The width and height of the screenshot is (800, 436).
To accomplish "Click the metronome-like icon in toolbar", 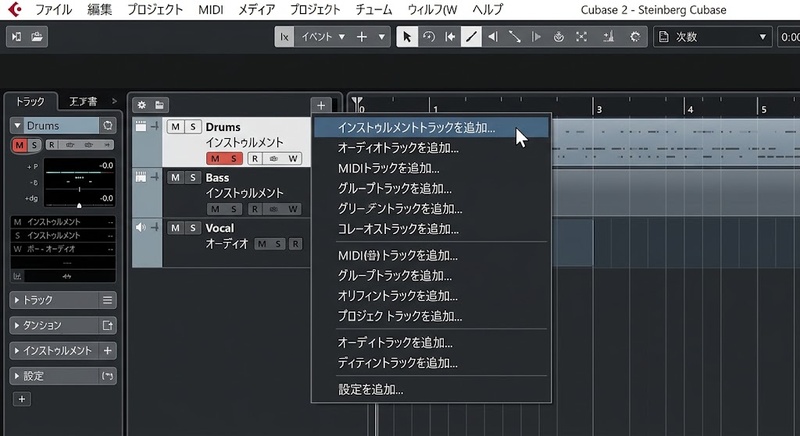I will tap(608, 37).
